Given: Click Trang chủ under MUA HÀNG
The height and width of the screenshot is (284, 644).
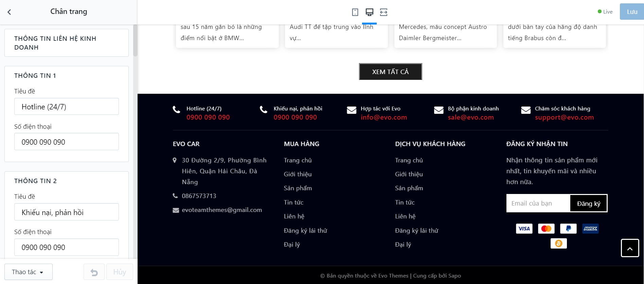Looking at the screenshot, I should (298, 160).
